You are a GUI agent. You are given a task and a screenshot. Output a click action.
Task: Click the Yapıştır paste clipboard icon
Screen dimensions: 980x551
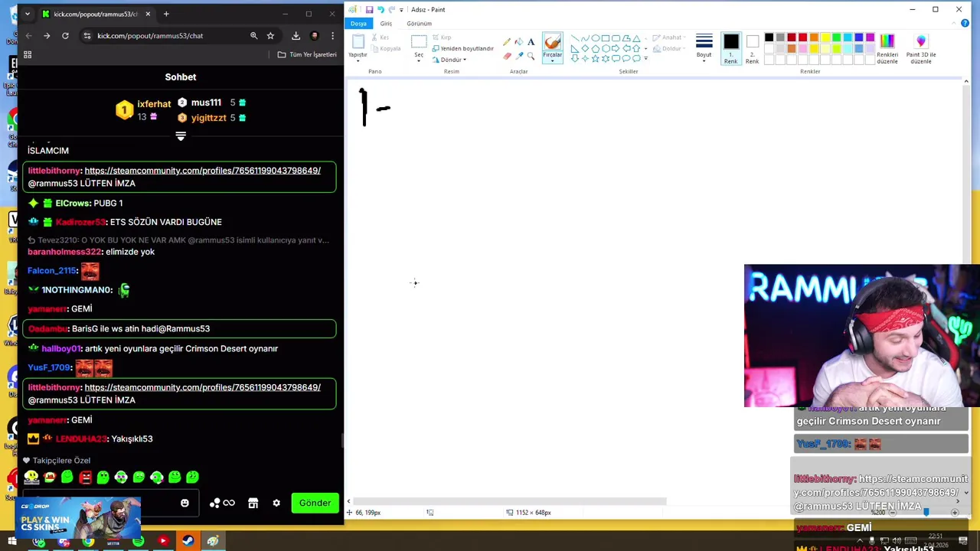click(x=358, y=42)
